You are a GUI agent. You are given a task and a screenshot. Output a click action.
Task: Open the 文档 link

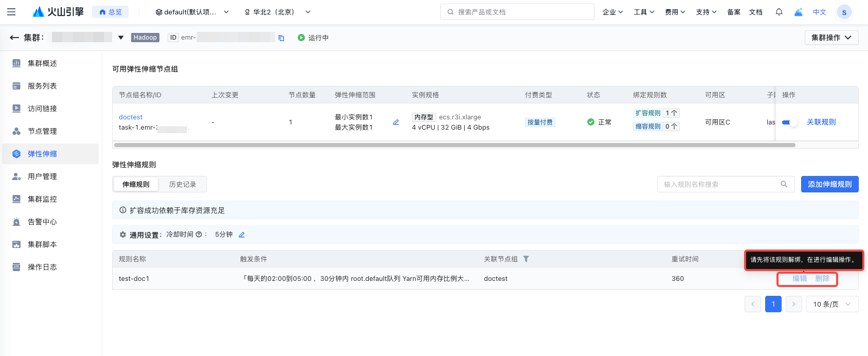pyautogui.click(x=756, y=12)
